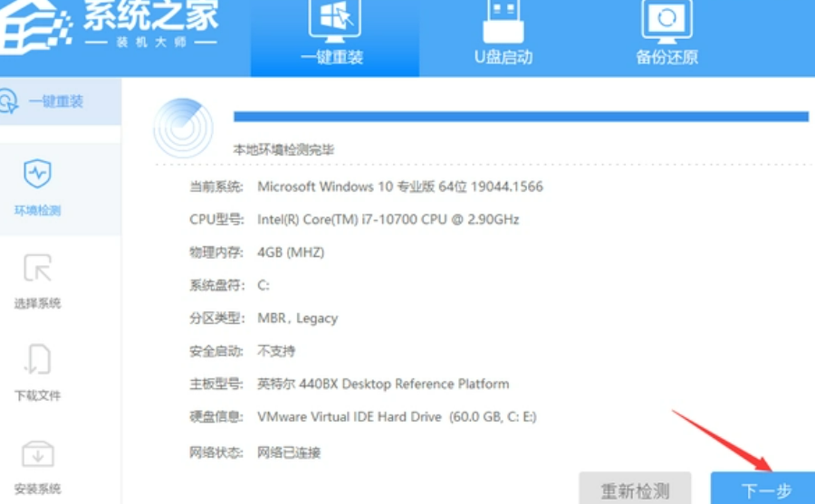
Task: Open the 备份还原 tab label
Action: tap(666, 57)
